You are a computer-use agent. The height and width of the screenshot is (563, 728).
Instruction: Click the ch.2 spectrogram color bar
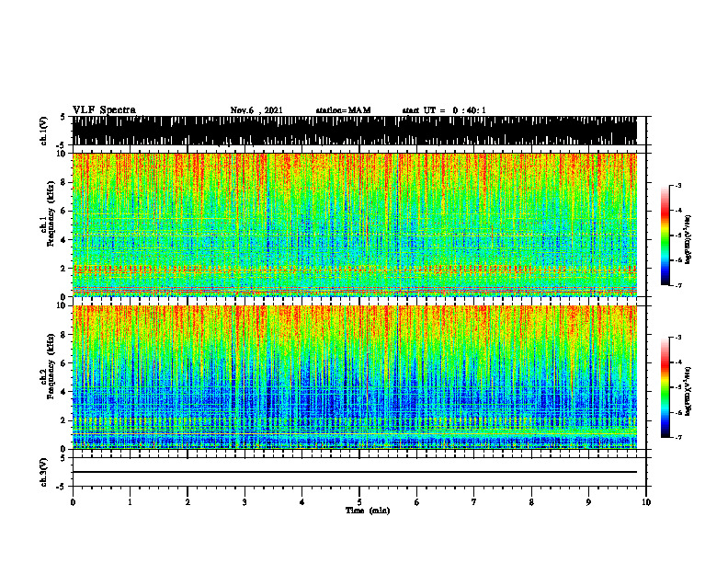(665, 387)
